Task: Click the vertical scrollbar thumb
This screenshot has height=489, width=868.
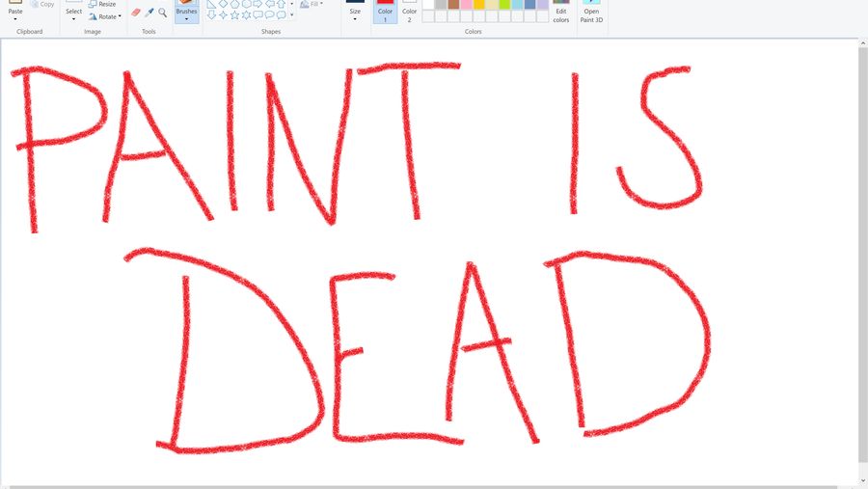Action: [863, 255]
